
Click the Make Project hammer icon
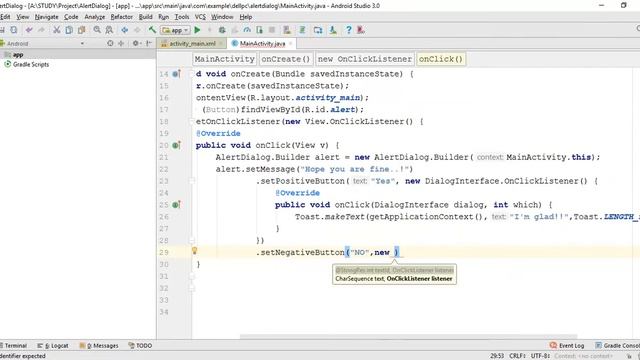click(x=152, y=30)
